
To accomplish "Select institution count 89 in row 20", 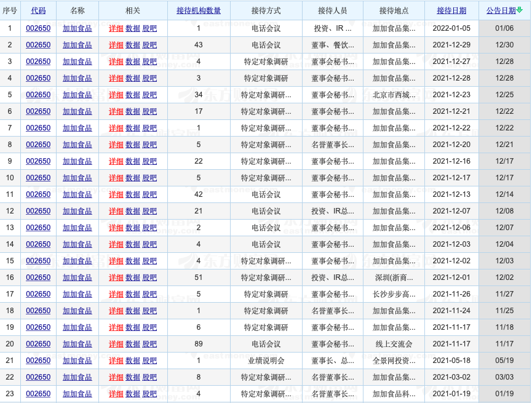I will (199, 344).
